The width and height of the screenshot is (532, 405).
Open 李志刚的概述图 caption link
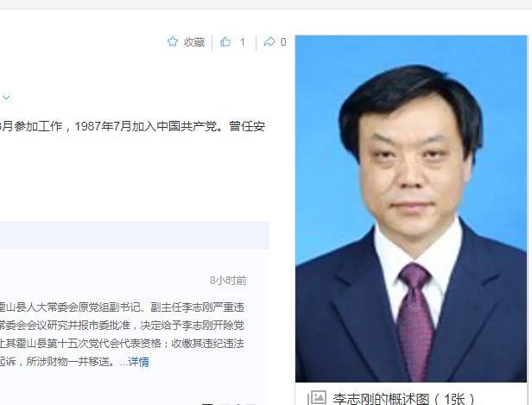coord(381,399)
